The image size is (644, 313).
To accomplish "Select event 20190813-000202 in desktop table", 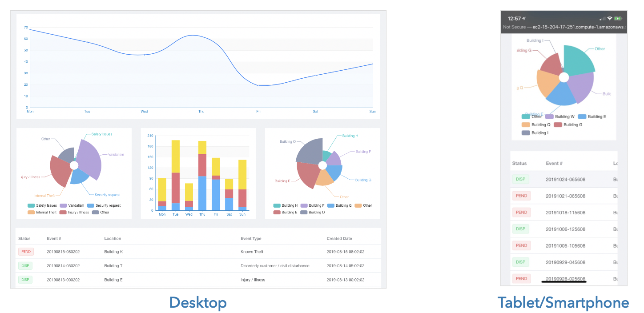I will click(x=63, y=280).
